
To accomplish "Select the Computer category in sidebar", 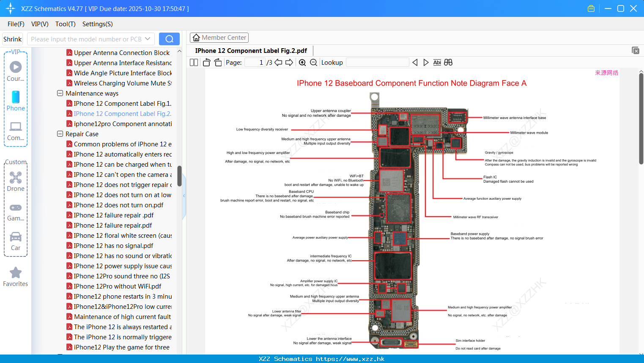I will click(x=16, y=131).
